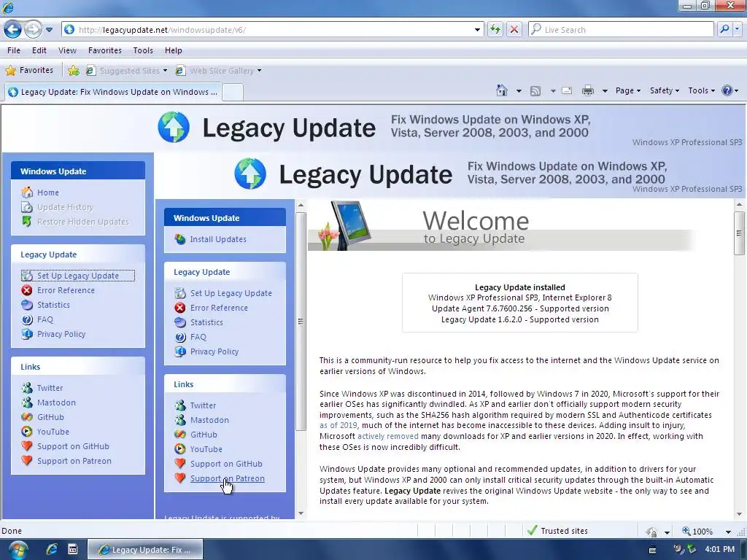This screenshot has height=560, width=747.
Task: Click GitHub icon in outer sidebar Links
Action: [27, 417]
